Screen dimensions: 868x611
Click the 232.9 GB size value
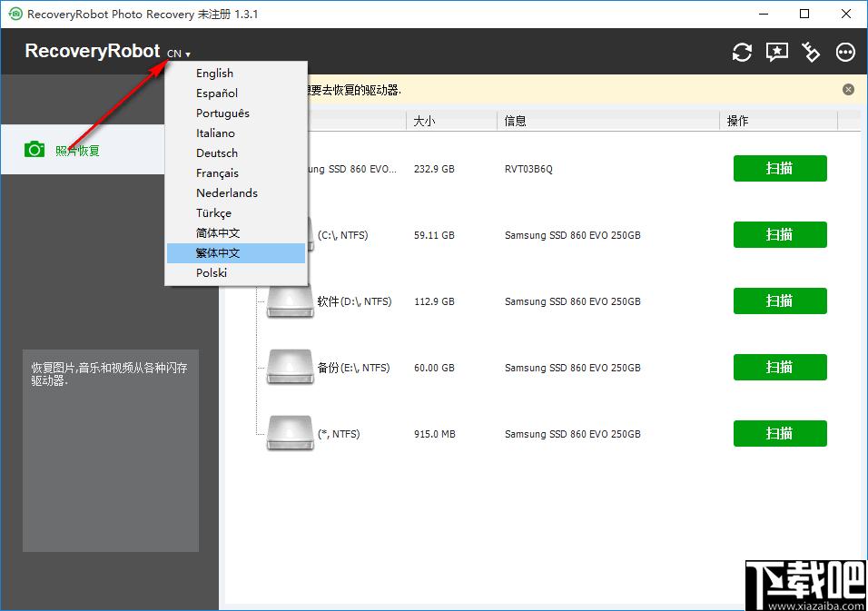coord(434,169)
